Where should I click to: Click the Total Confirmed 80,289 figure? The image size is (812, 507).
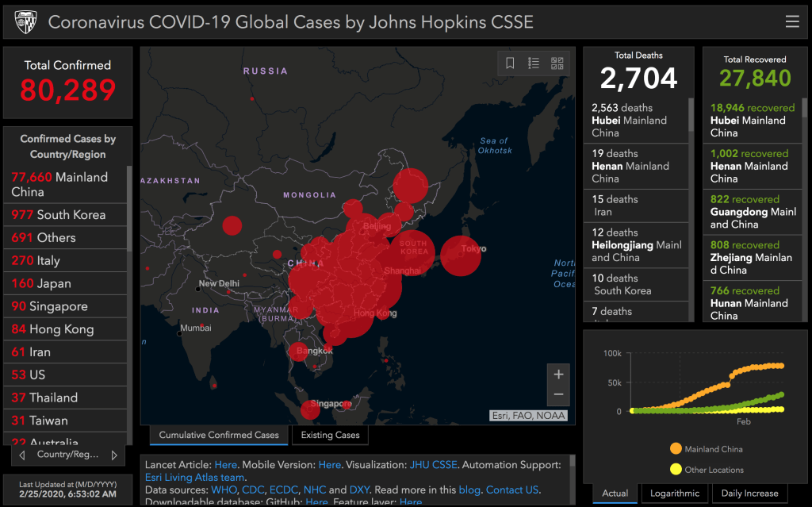coord(68,90)
